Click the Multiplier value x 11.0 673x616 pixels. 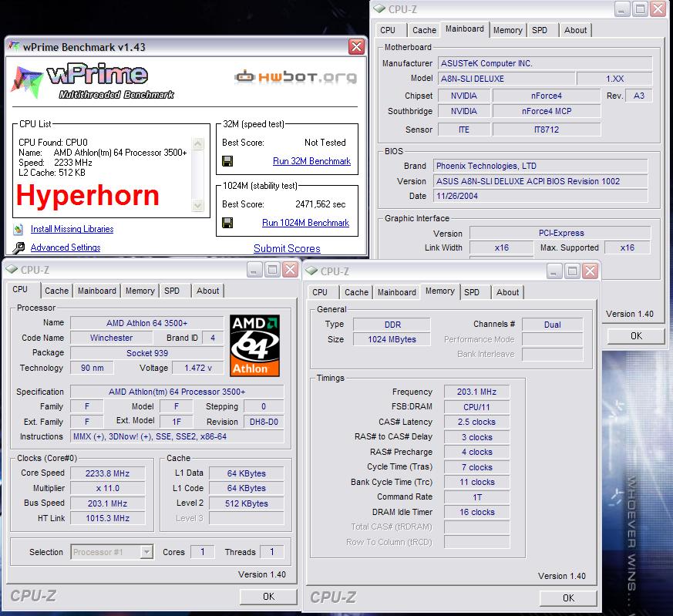tap(107, 488)
